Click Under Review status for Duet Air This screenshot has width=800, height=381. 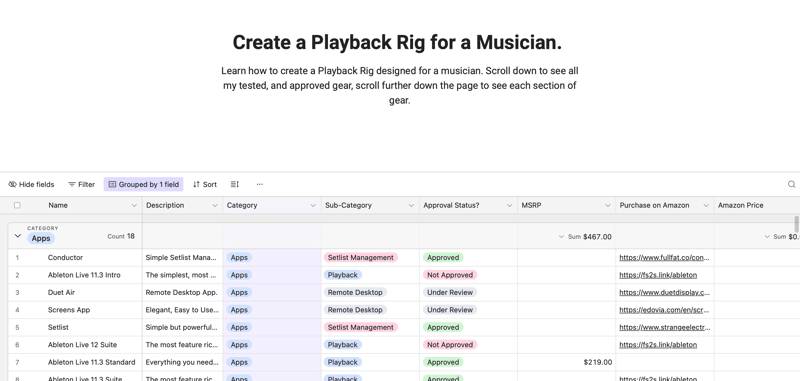click(450, 292)
